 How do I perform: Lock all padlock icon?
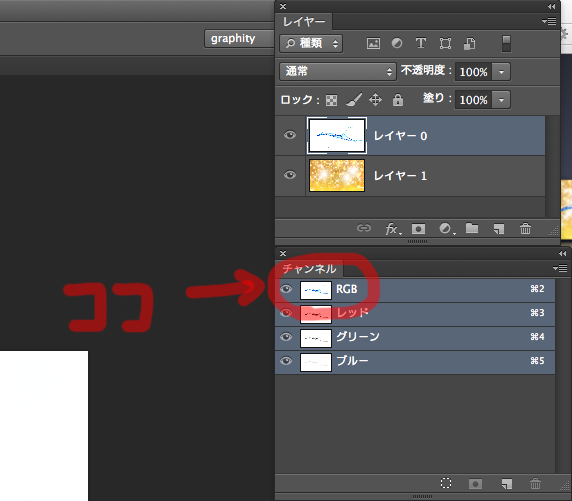(398, 100)
